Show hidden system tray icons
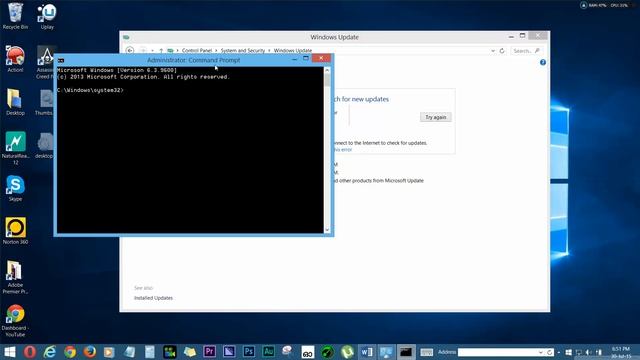The width and height of the screenshot is (640, 360). click(559, 352)
